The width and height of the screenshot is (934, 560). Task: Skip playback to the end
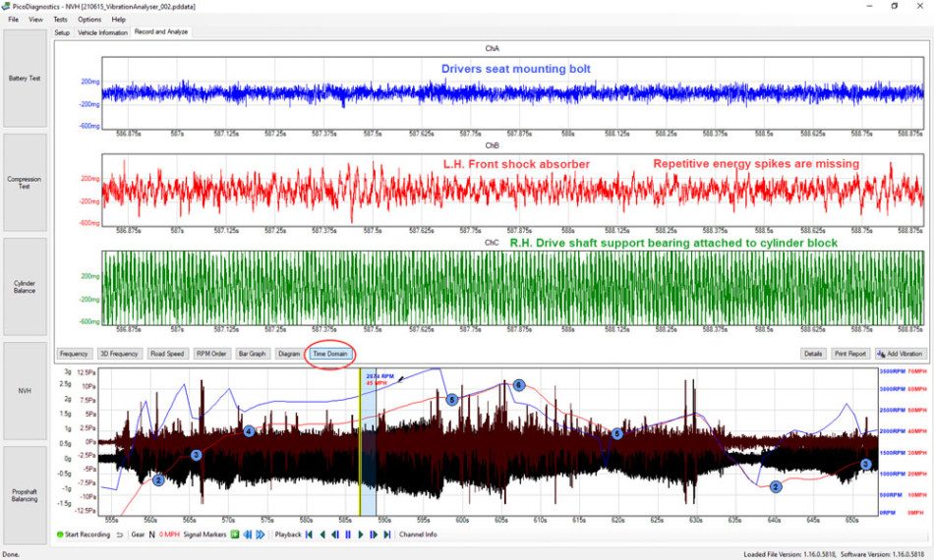click(387, 534)
